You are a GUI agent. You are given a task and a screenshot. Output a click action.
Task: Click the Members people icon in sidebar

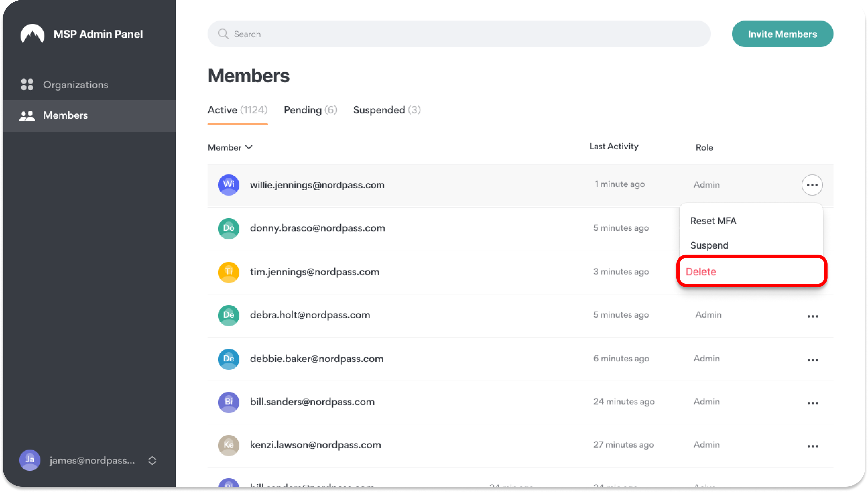pyautogui.click(x=27, y=116)
